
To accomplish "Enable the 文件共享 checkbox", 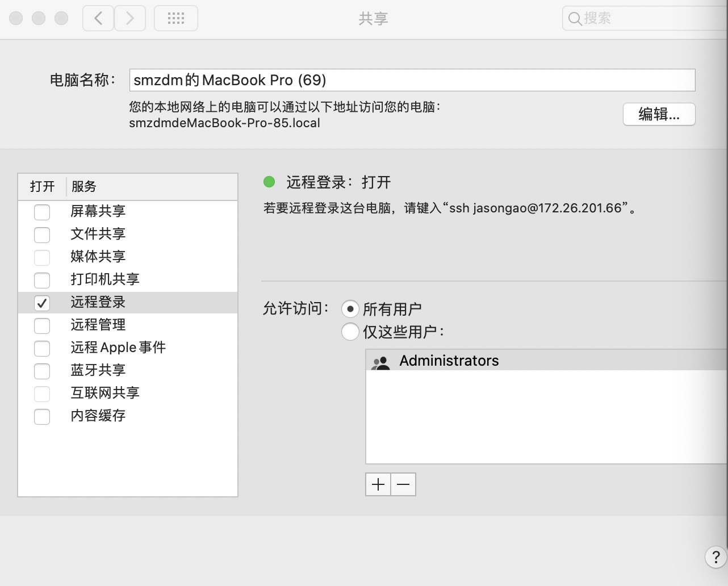I will pyautogui.click(x=42, y=235).
